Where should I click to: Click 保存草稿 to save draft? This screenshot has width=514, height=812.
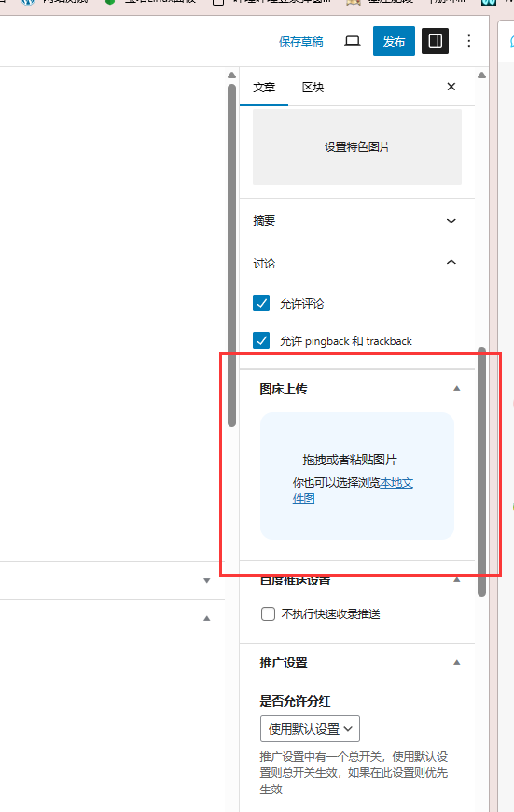click(x=301, y=41)
